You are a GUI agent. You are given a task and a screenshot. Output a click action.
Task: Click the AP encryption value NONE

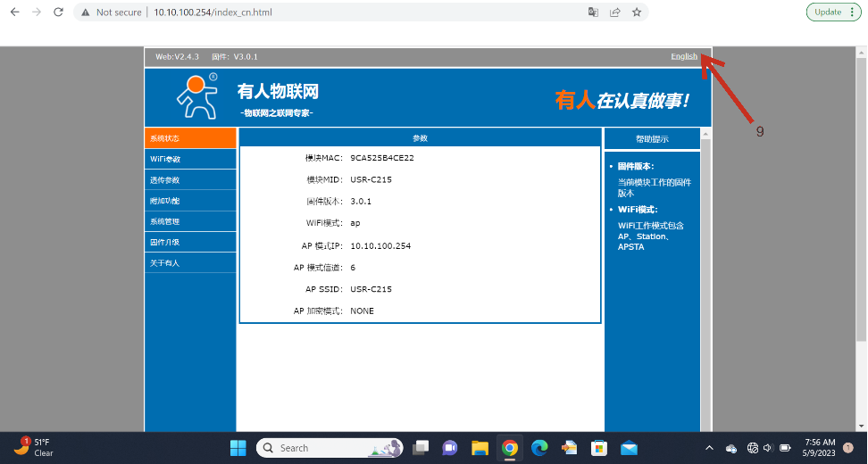(x=362, y=311)
